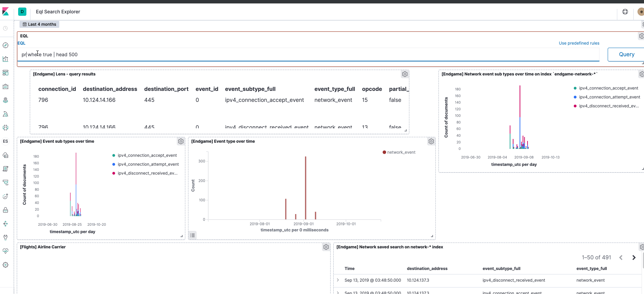This screenshot has height=294, width=644.
Task: Open panel options for Event sub types over time
Action: pyautogui.click(x=181, y=141)
